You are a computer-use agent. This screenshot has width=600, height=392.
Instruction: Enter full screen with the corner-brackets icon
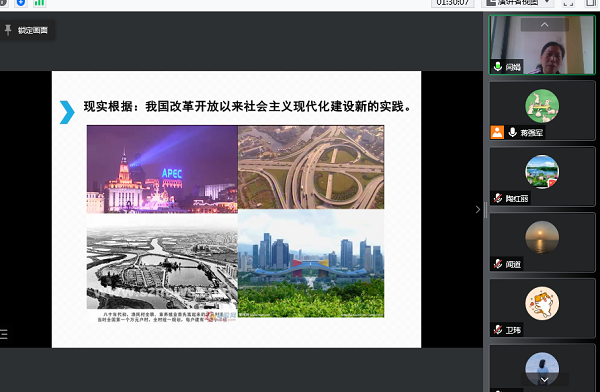click(x=569, y=3)
